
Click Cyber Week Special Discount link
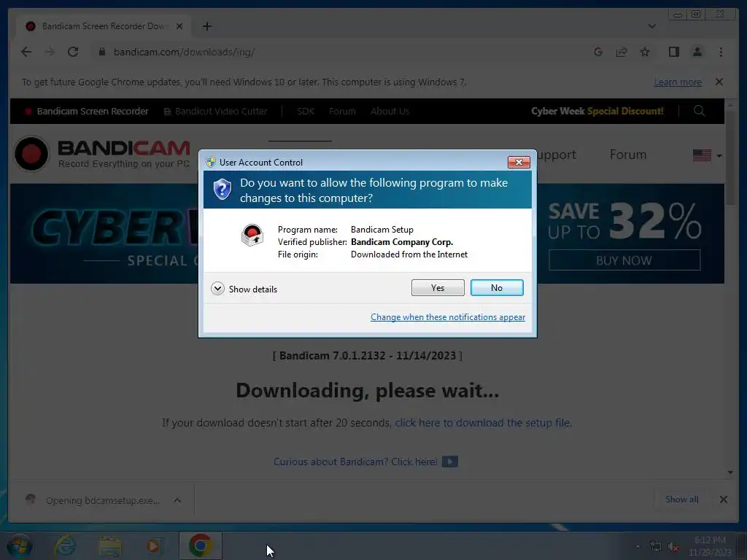pyautogui.click(x=597, y=111)
